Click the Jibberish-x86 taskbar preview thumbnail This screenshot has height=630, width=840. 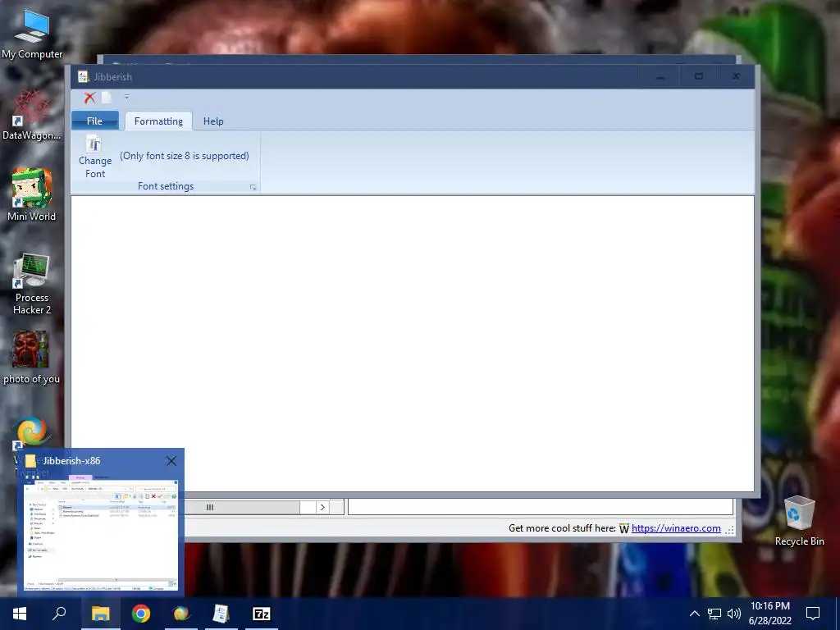coord(101,533)
